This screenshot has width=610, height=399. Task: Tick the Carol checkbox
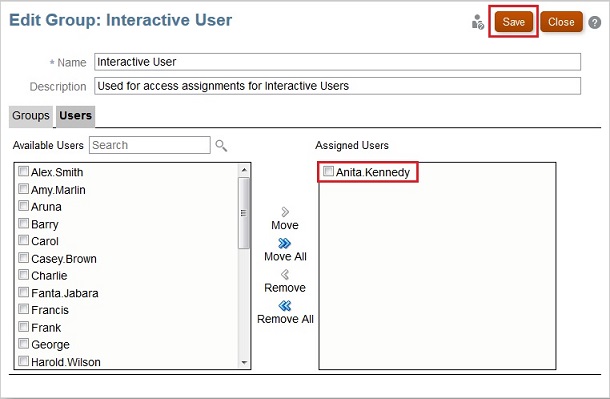(x=23, y=240)
